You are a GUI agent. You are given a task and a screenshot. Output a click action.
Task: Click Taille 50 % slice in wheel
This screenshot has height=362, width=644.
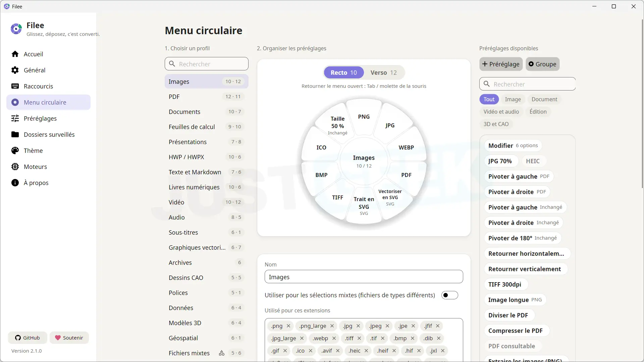point(337,125)
